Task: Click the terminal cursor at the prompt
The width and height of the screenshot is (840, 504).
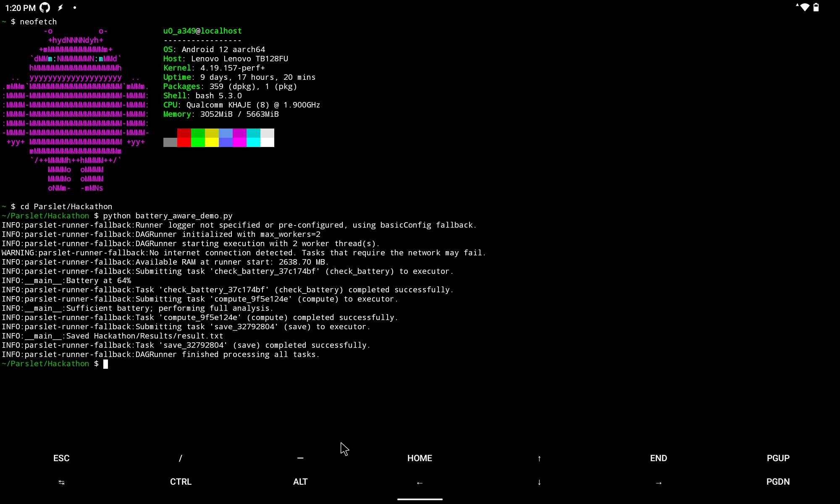Action: pyautogui.click(x=106, y=364)
